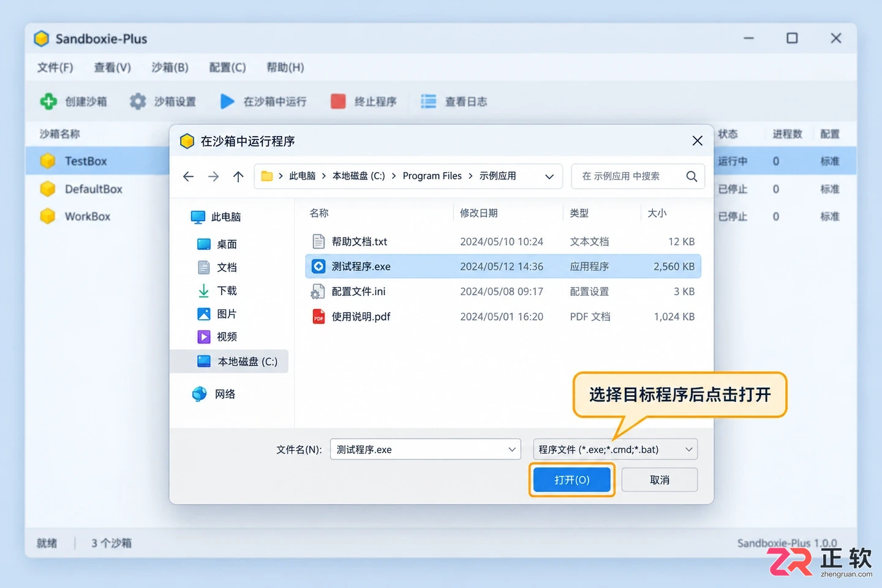The width and height of the screenshot is (882, 588).
Task: Click the 沙箱名称 column header in the main window
Action: tap(59, 134)
